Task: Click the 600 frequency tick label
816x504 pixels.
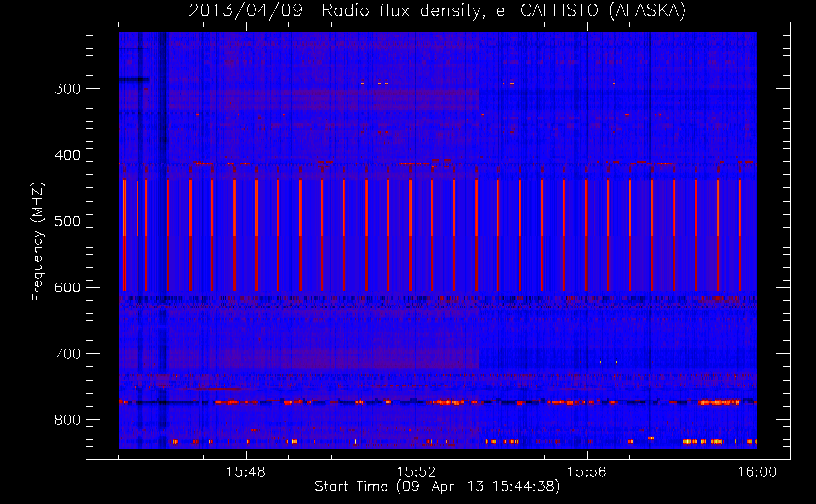Action: pyautogui.click(x=68, y=288)
